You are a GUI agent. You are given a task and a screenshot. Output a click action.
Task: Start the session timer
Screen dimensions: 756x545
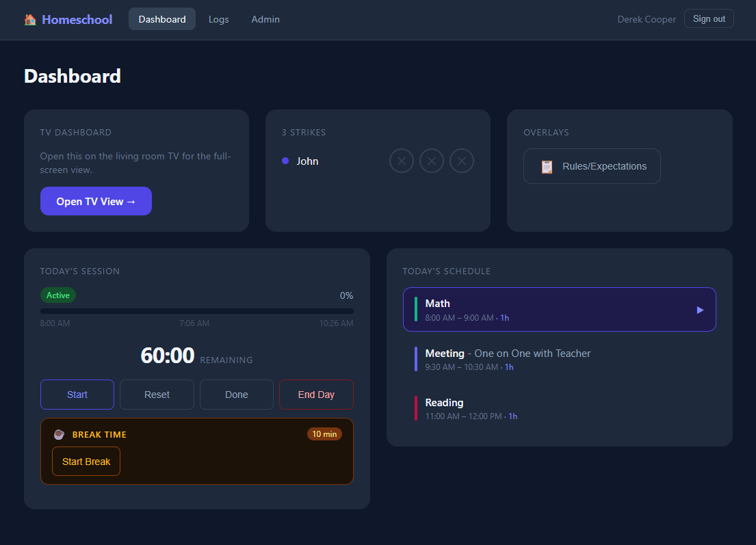pyautogui.click(x=77, y=395)
